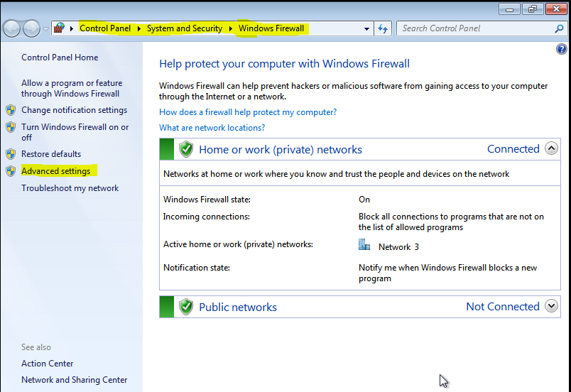Viewport: 571px width, 392px height.
Task: Open How does a firewall help link
Action: (x=248, y=112)
